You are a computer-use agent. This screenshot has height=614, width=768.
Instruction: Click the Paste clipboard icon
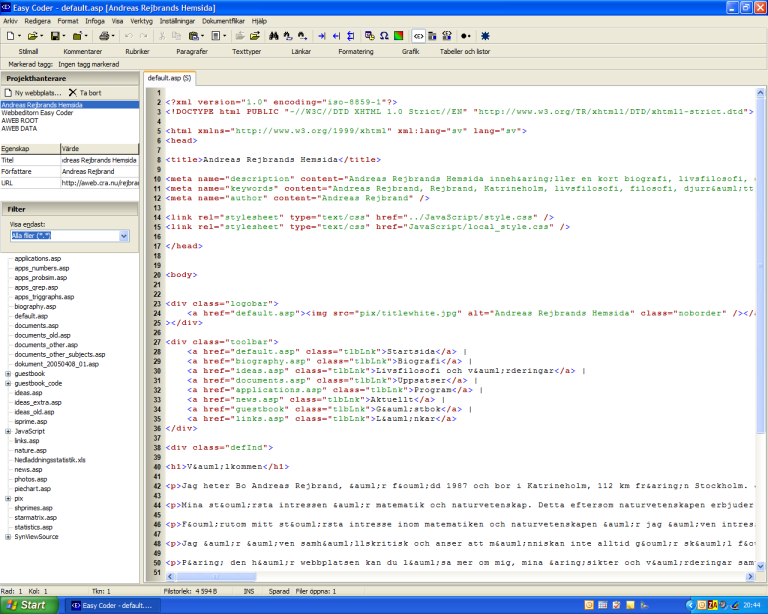(x=193, y=36)
